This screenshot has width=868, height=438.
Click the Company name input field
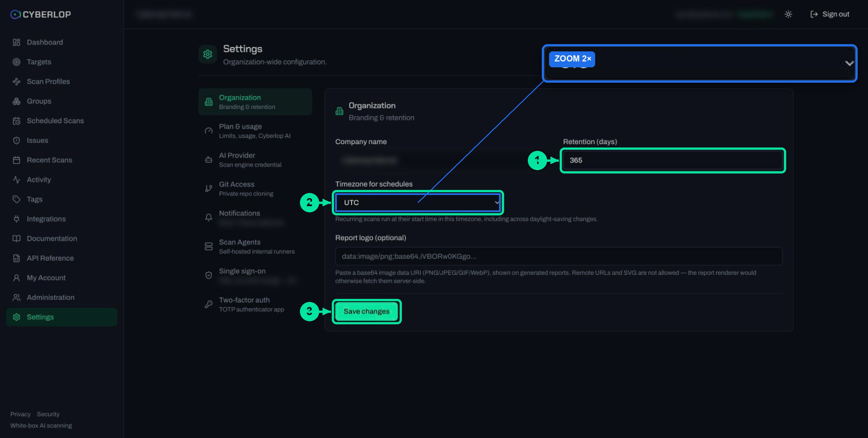(x=445, y=160)
